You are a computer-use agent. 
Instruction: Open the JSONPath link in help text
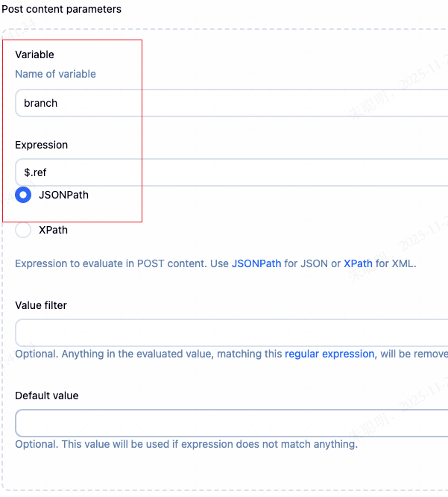(x=256, y=263)
